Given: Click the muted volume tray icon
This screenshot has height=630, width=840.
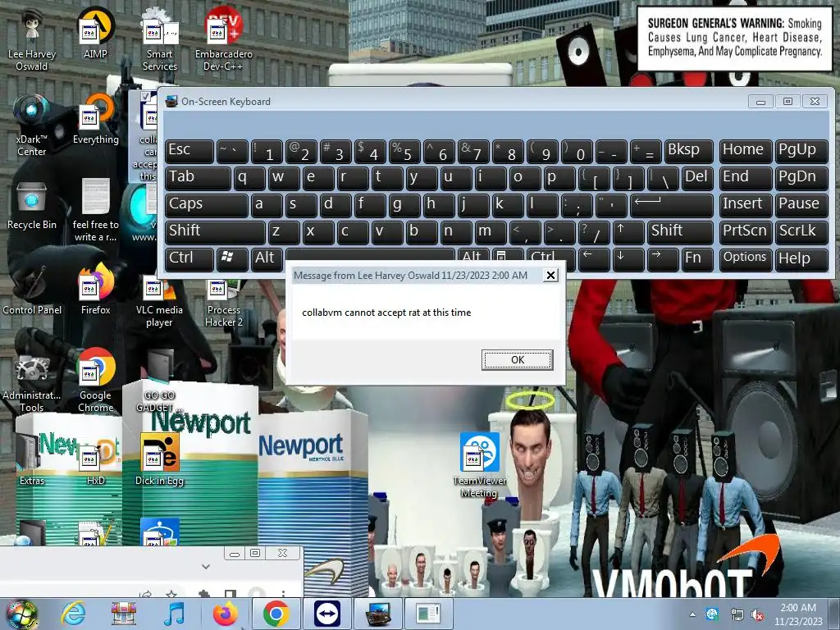Looking at the screenshot, I should [x=757, y=614].
